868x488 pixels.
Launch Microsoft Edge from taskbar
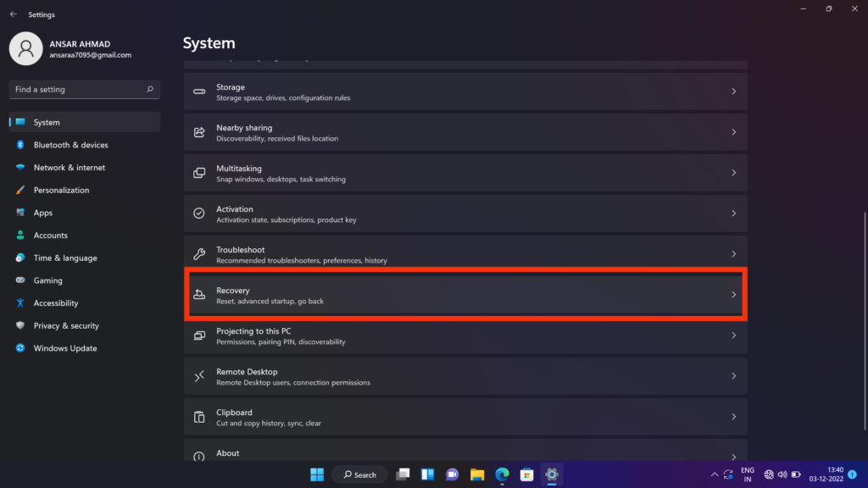pyautogui.click(x=501, y=474)
